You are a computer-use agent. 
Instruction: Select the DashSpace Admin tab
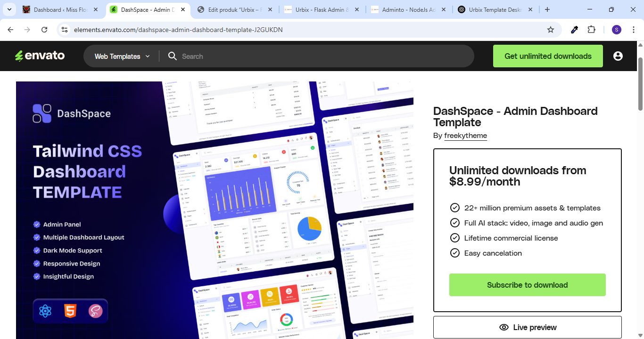[x=148, y=9]
